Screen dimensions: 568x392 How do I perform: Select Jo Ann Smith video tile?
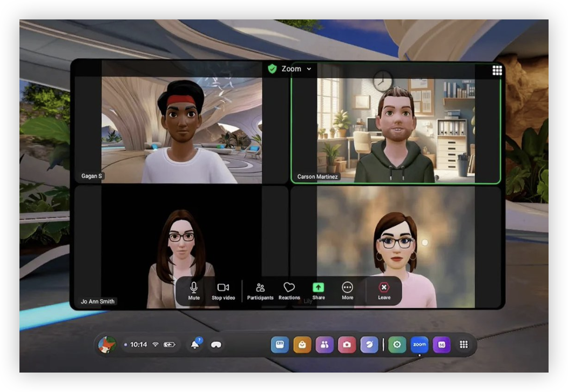coord(181,247)
